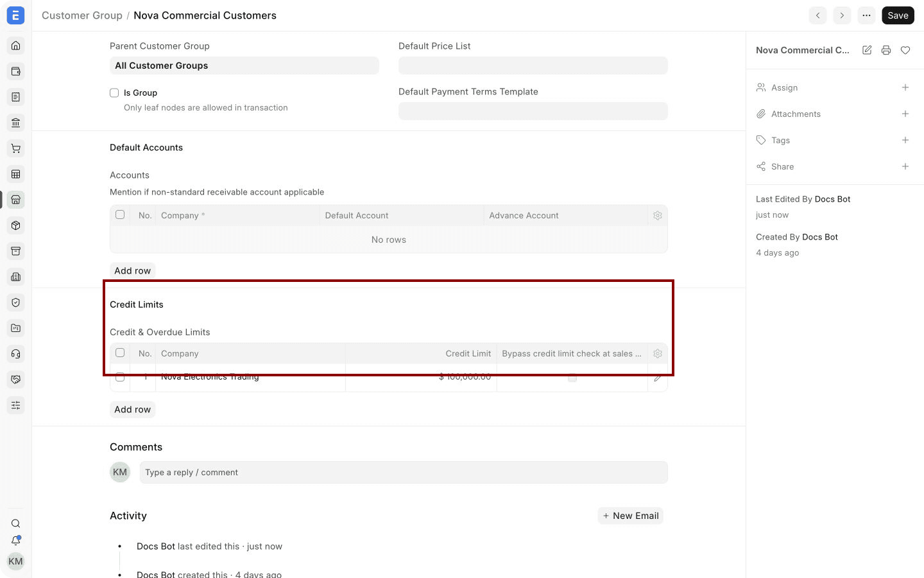Click plus to add Tags
This screenshot has width=924, height=578.
coord(905,140)
